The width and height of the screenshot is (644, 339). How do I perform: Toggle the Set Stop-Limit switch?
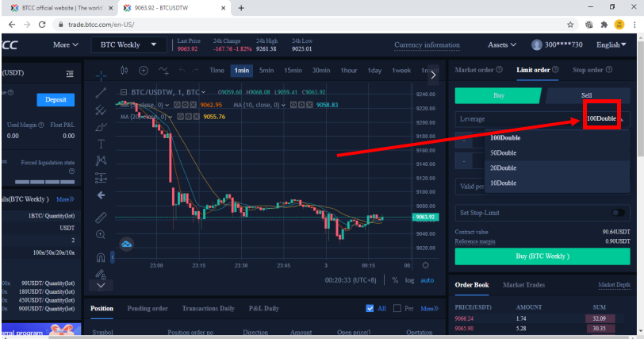618,213
